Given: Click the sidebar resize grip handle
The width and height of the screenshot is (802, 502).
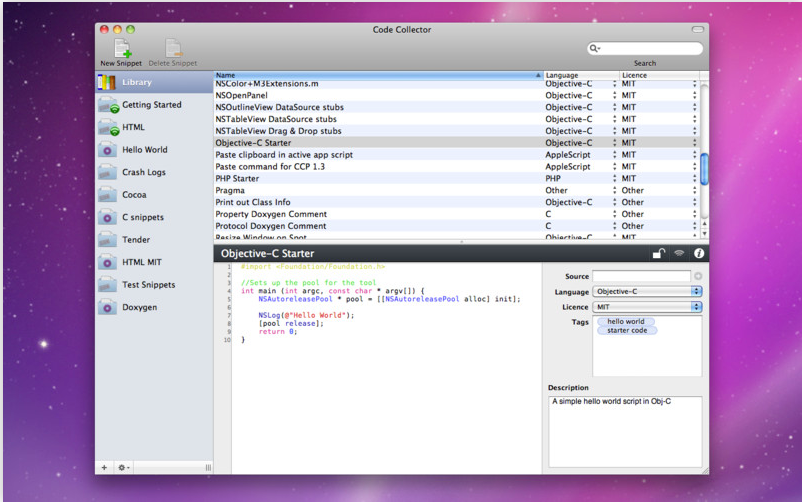Looking at the screenshot, I should (x=208, y=467).
